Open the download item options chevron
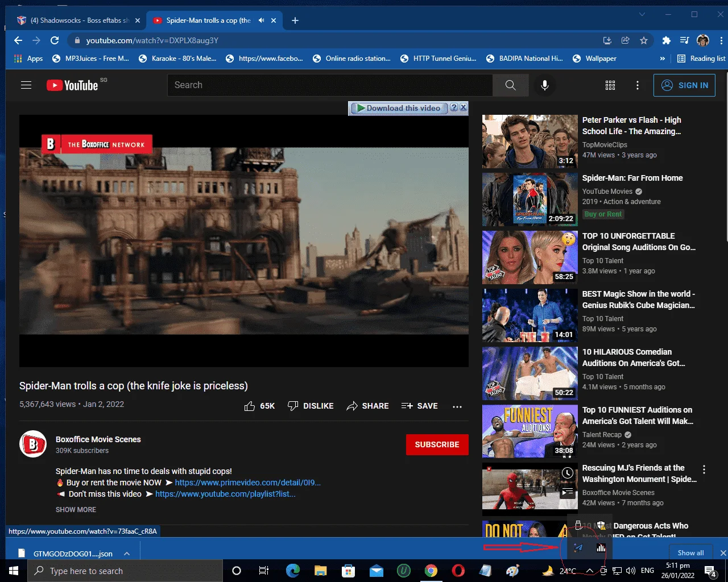Image resolution: width=728 pixels, height=582 pixels. point(127,554)
